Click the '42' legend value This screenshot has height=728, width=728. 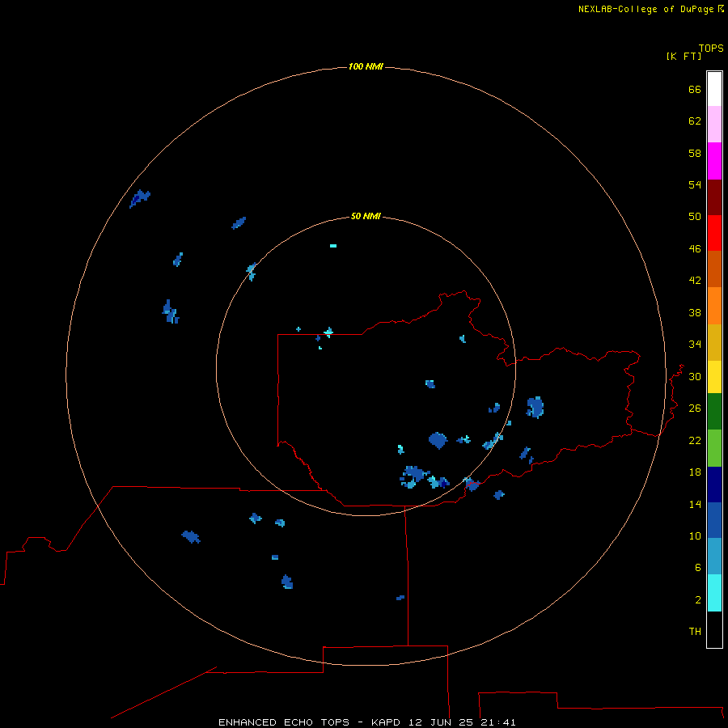(x=695, y=281)
